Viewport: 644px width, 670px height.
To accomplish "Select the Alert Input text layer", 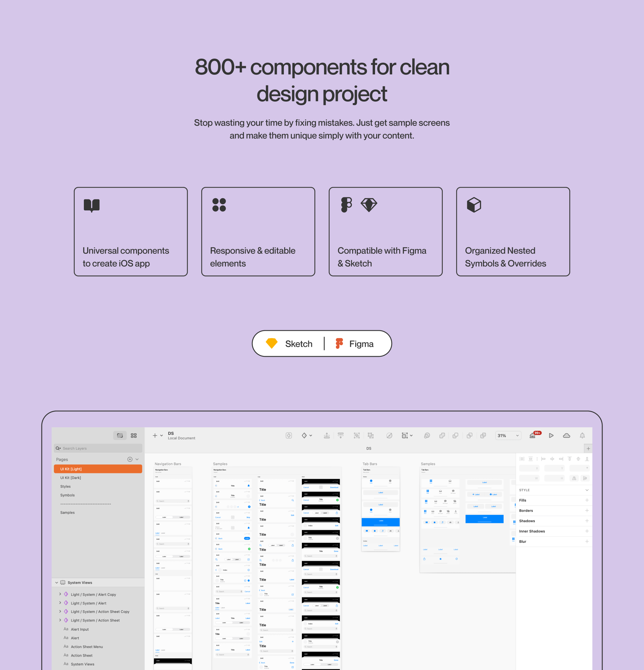I will (80, 629).
